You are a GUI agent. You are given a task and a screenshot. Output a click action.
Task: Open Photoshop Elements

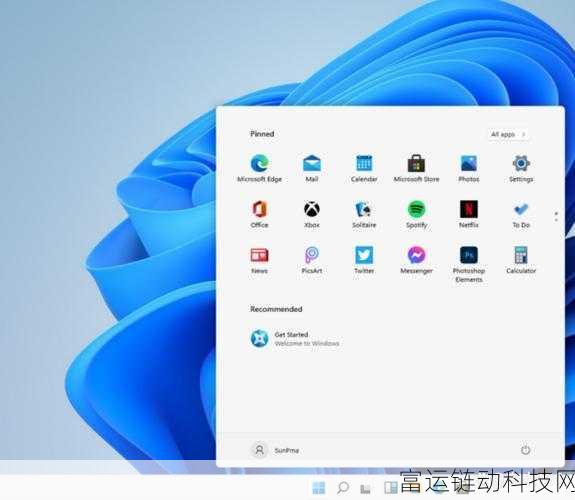pos(469,264)
